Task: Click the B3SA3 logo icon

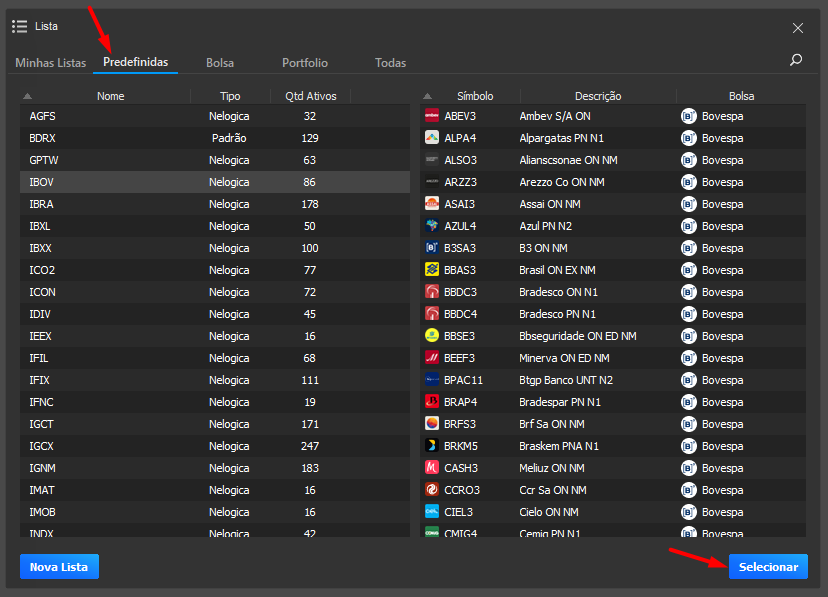Action: 432,248
